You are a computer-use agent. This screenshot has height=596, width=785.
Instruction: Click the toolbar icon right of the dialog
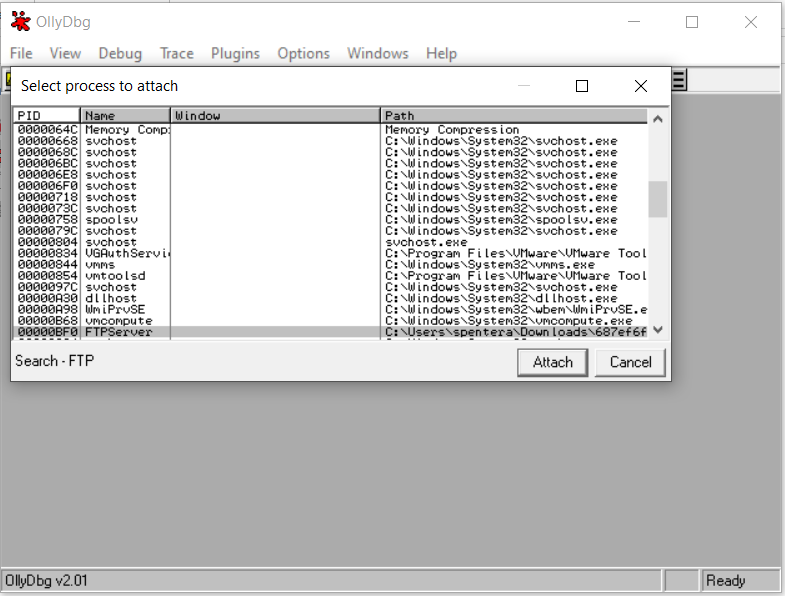tap(679, 80)
